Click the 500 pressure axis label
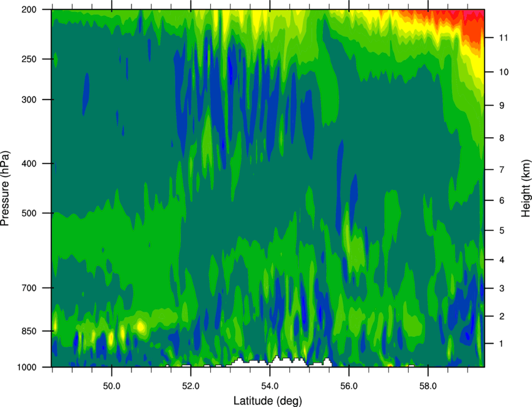 [x=29, y=213]
